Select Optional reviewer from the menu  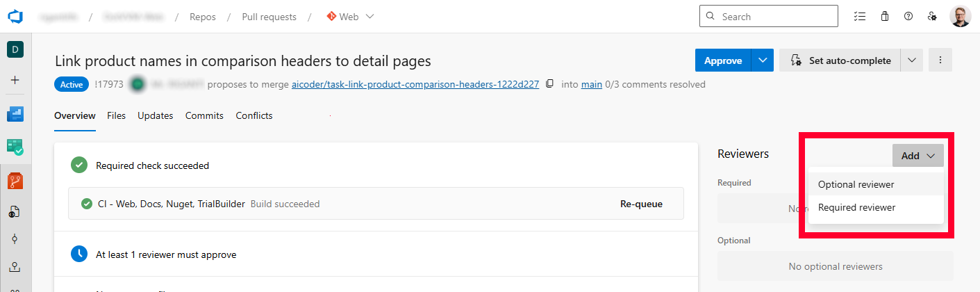[856, 185]
